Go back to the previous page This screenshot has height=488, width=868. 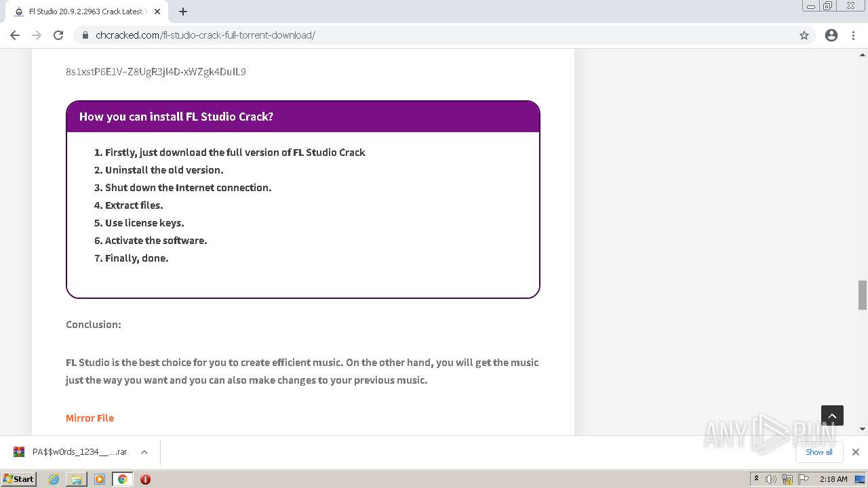[15, 35]
